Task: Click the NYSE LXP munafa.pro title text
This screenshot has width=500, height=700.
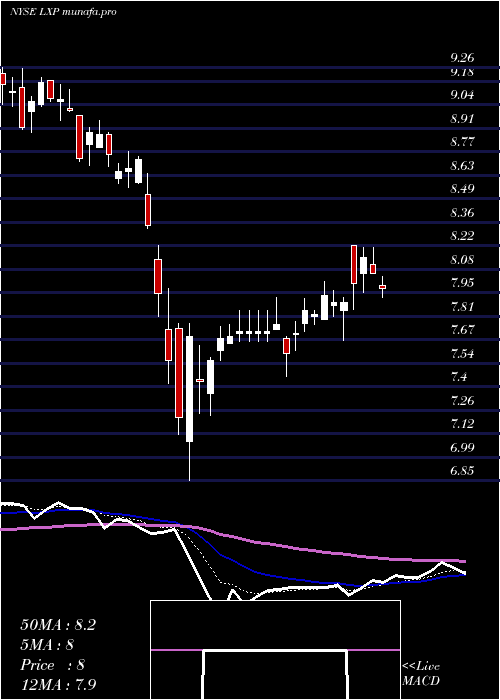Action: coord(63,12)
